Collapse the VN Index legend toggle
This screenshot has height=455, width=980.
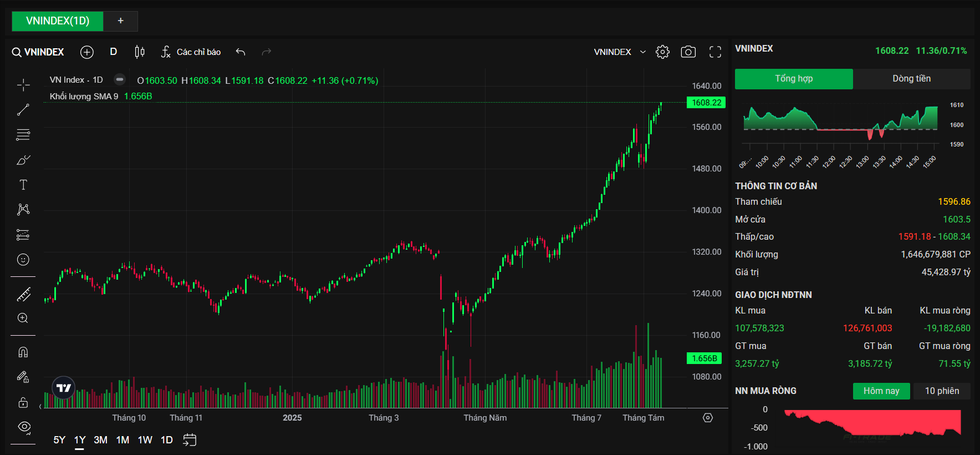coord(120,80)
